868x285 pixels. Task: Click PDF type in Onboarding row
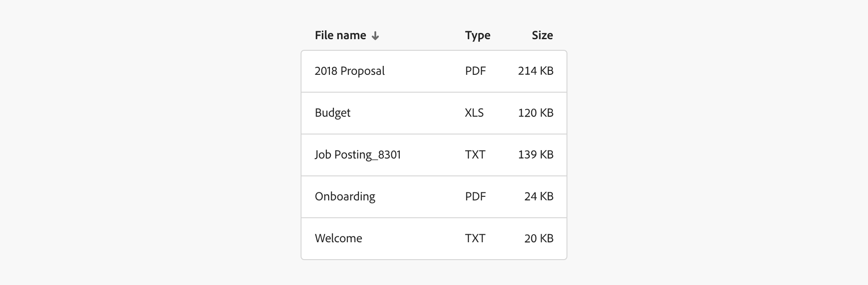(475, 197)
